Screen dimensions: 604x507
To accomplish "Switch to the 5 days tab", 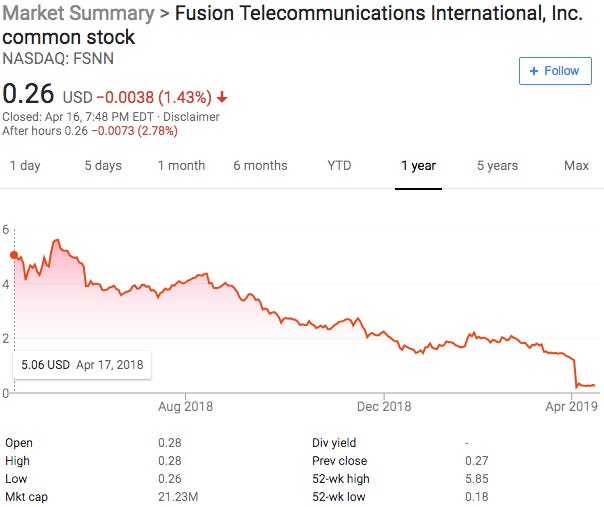I will 101,166.
